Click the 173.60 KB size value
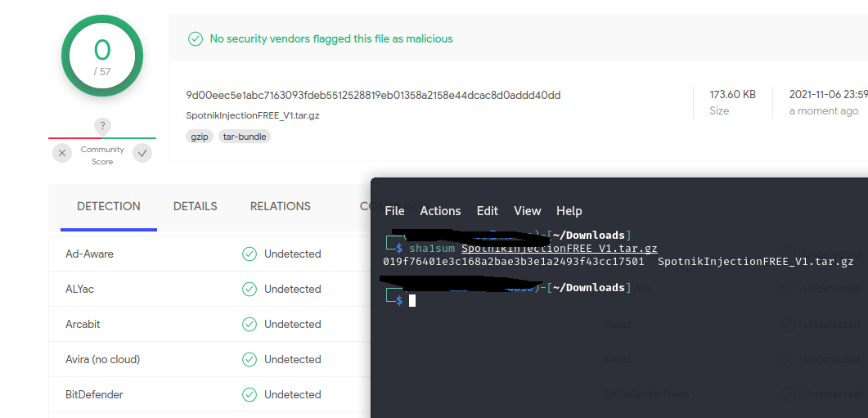The width and height of the screenshot is (868, 418). tap(733, 95)
